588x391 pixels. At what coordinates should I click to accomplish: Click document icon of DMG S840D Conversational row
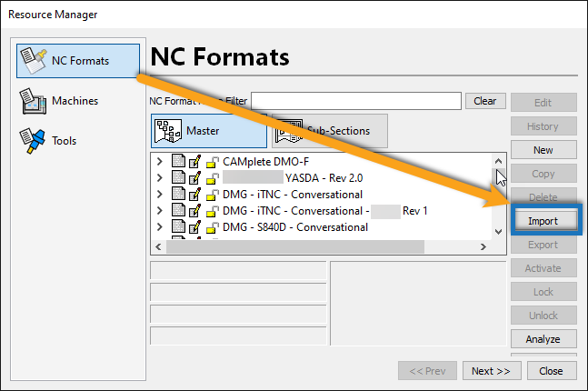pos(178,226)
